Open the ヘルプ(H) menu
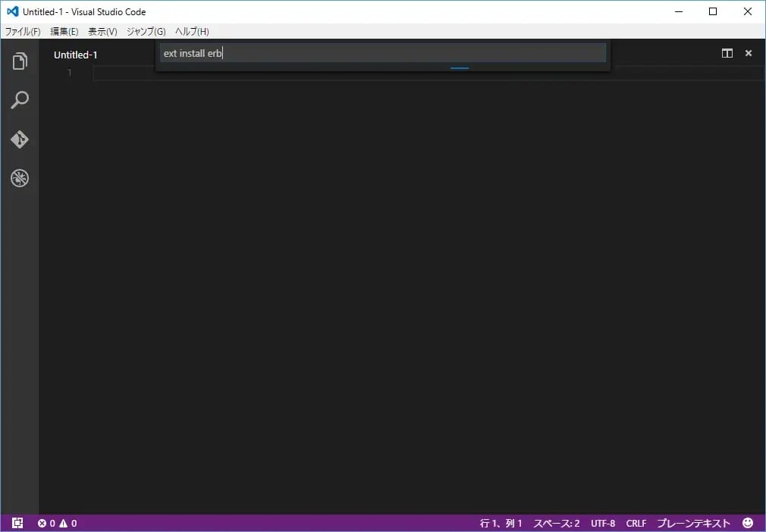This screenshot has height=532, width=766. pos(192,31)
